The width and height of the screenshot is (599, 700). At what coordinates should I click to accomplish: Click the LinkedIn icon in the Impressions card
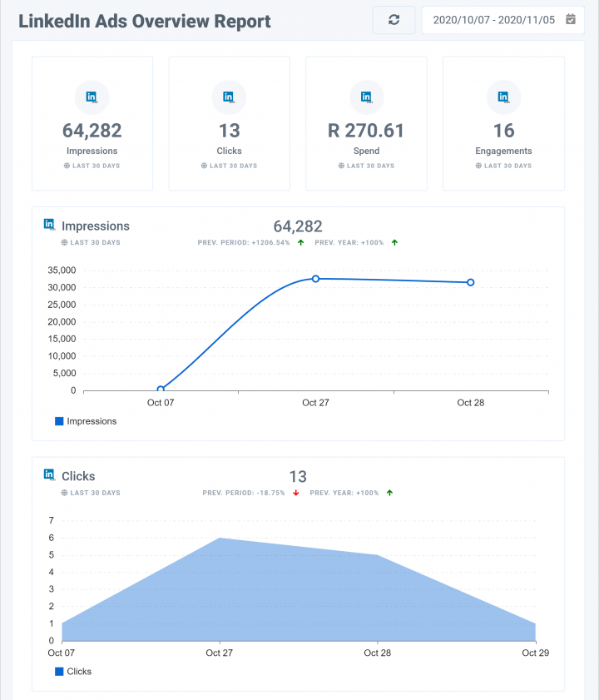[92, 97]
